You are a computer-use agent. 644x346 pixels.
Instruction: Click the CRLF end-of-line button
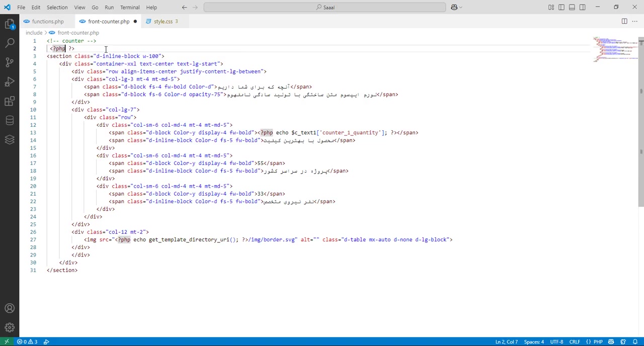pyautogui.click(x=574, y=342)
